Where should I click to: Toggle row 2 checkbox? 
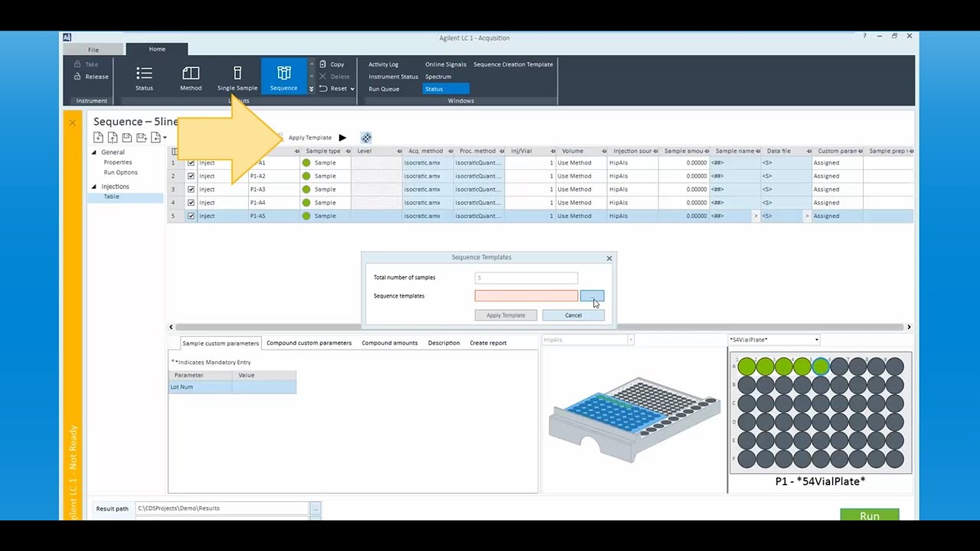(191, 176)
